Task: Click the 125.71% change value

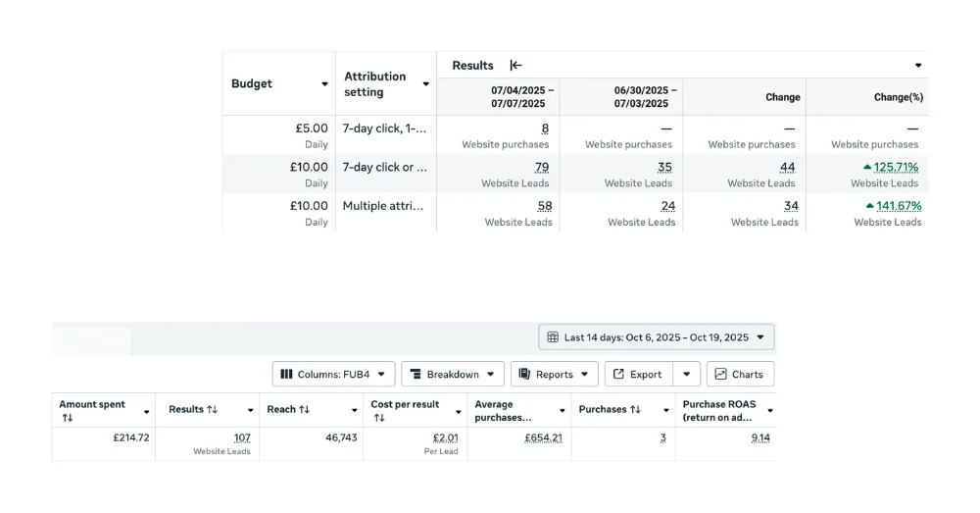Action: coord(897,167)
